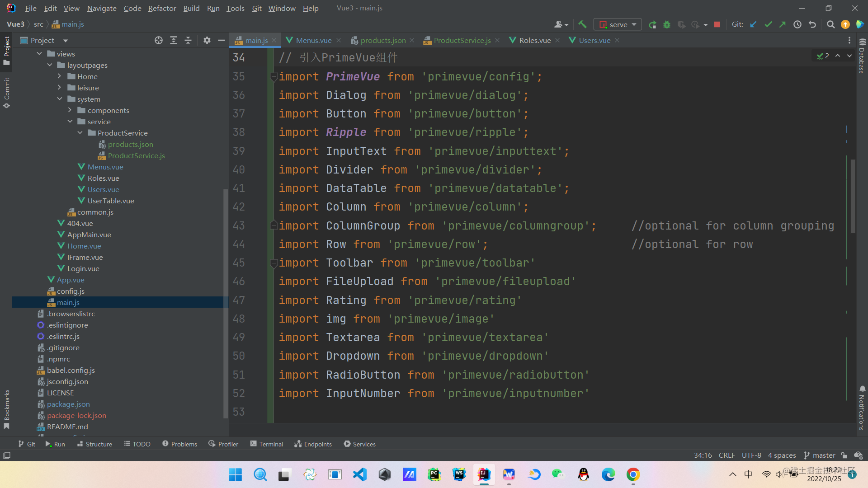Open the Refactor menu
868x488 pixels.
[x=162, y=8]
